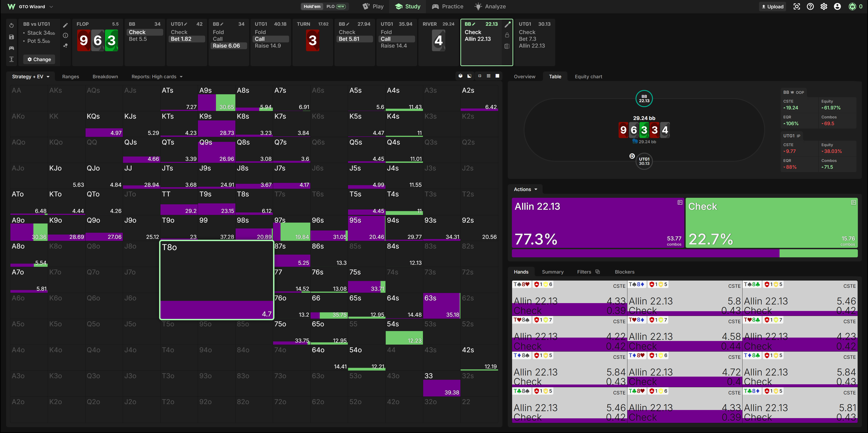Open notes icon on Allin 22.13 panel
Viewport: 868px width, 433px height.
pyautogui.click(x=680, y=202)
